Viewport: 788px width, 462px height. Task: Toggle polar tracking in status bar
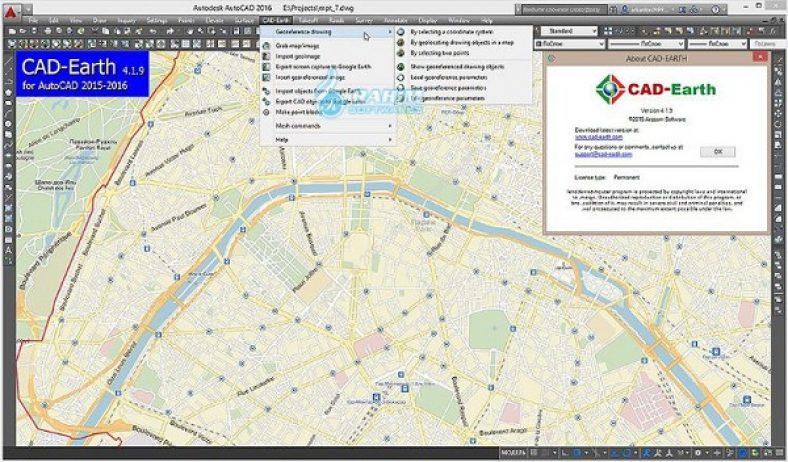[x=577, y=453]
